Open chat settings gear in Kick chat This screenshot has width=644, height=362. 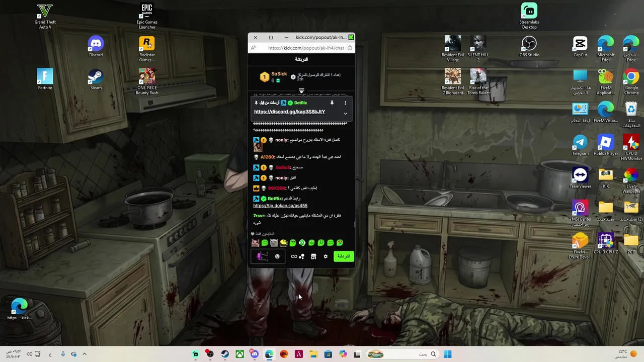pos(326,256)
